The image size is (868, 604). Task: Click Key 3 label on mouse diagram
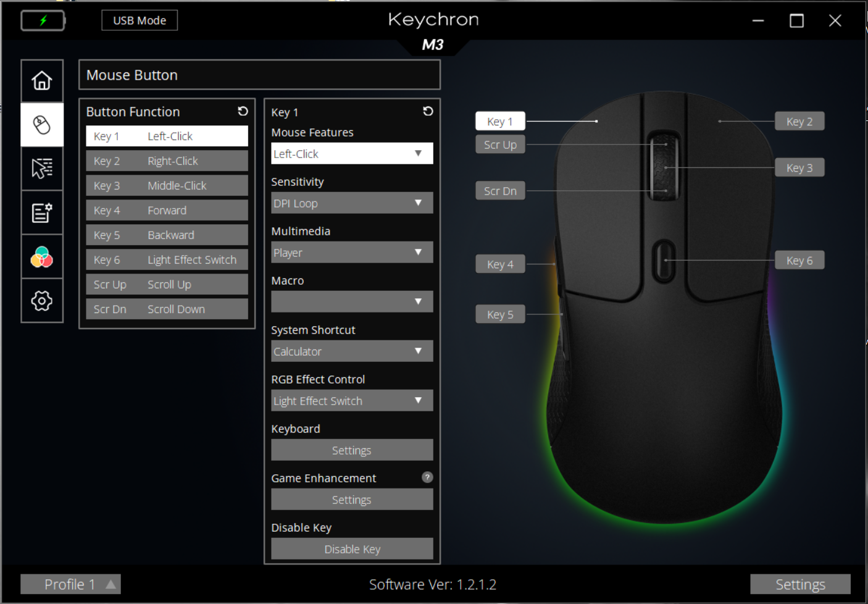coord(799,167)
